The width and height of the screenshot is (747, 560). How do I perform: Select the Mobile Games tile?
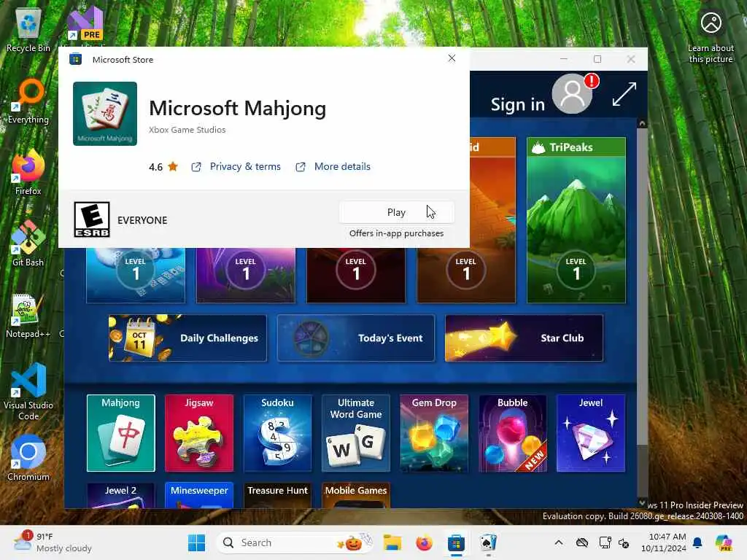(x=356, y=495)
